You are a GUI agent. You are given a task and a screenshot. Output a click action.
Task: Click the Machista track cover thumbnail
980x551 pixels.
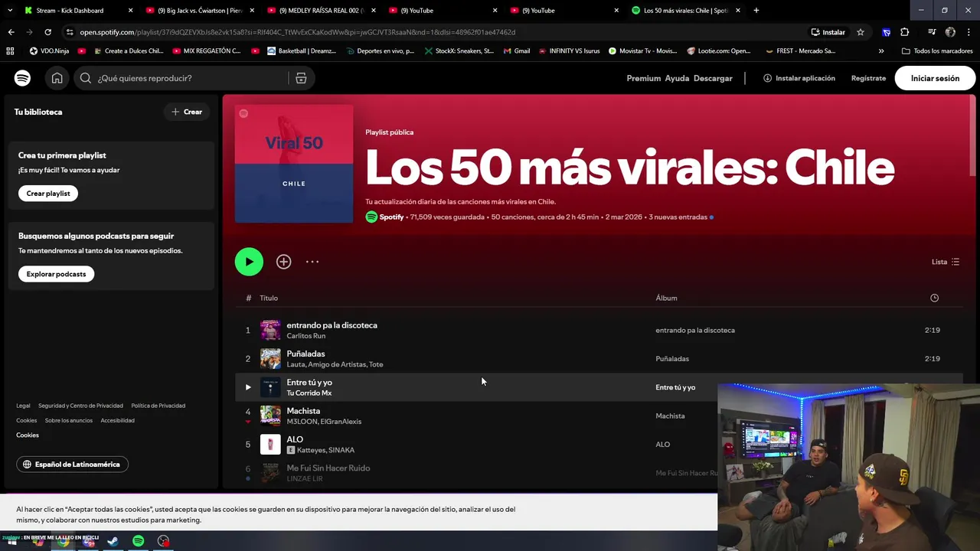[x=270, y=416]
